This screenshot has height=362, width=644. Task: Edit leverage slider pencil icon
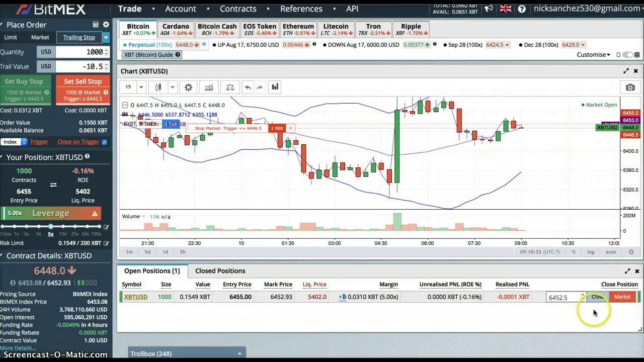pyautogui.click(x=106, y=227)
